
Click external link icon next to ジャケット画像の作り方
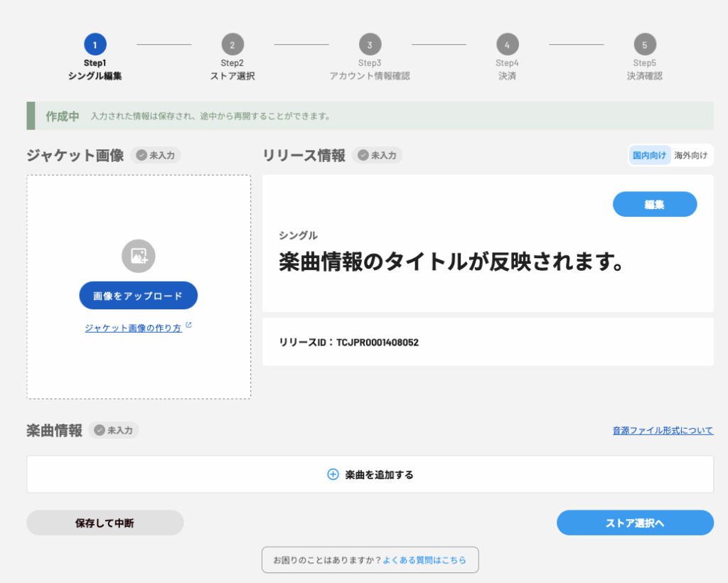pyautogui.click(x=188, y=326)
